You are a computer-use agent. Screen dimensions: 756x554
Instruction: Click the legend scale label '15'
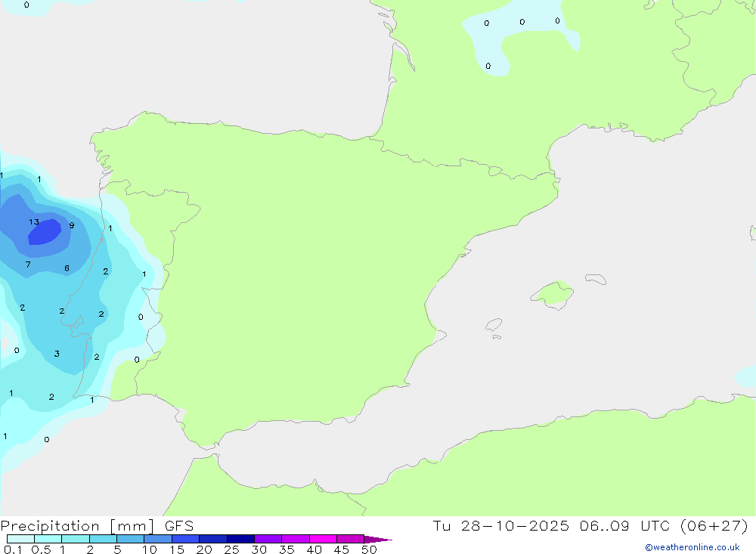coord(177,549)
